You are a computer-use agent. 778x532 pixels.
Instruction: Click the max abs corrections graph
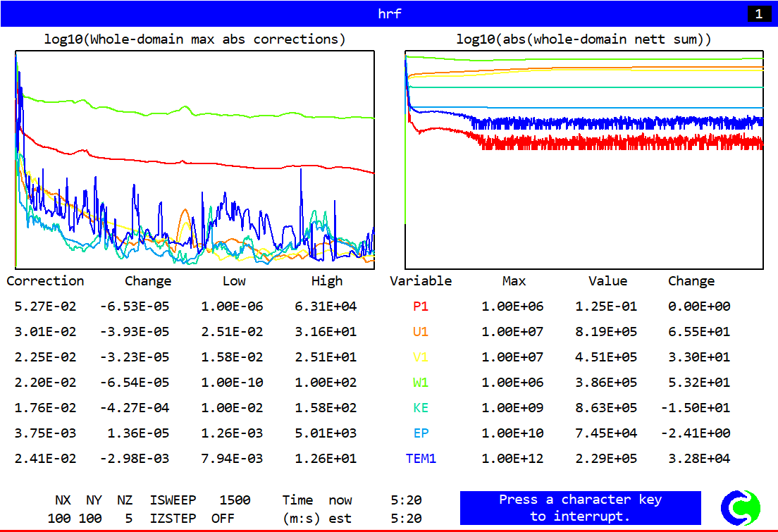tap(194, 159)
